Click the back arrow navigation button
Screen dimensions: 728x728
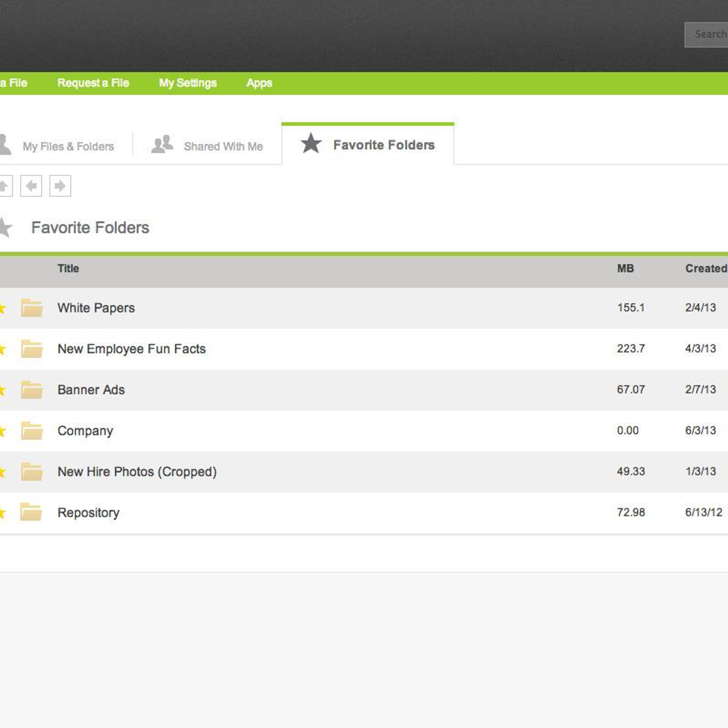(31, 186)
